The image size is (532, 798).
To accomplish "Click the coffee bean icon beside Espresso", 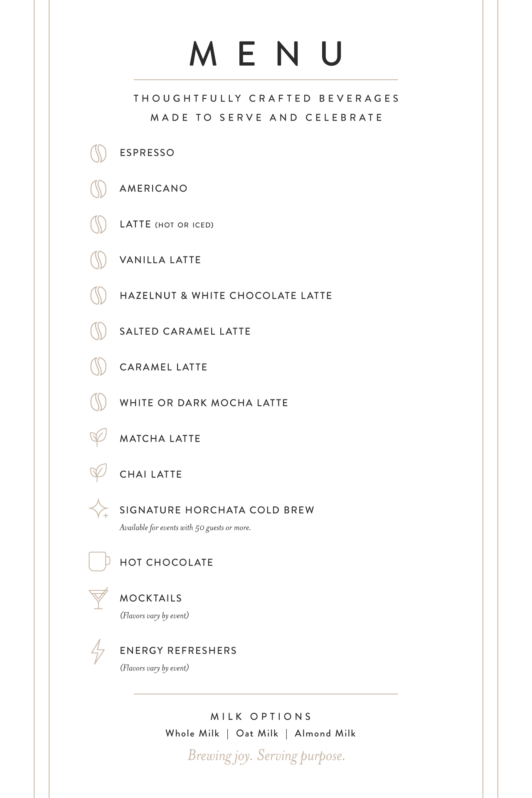I will click(x=98, y=153).
